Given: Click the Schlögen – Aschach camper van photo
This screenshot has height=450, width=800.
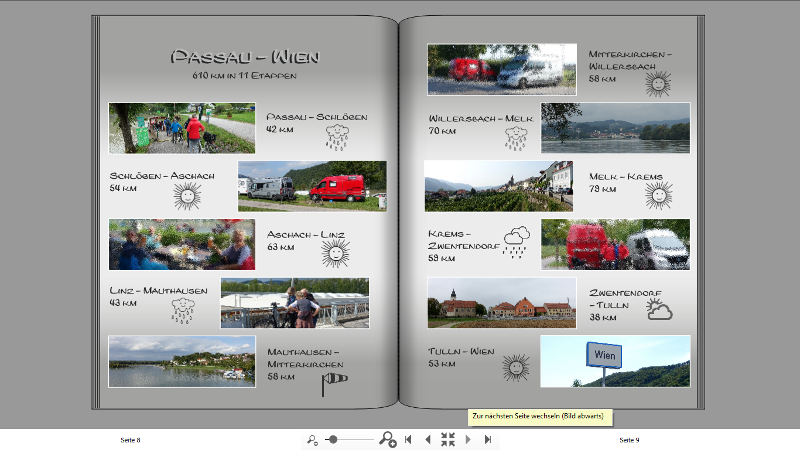Looking at the screenshot, I should [x=312, y=186].
